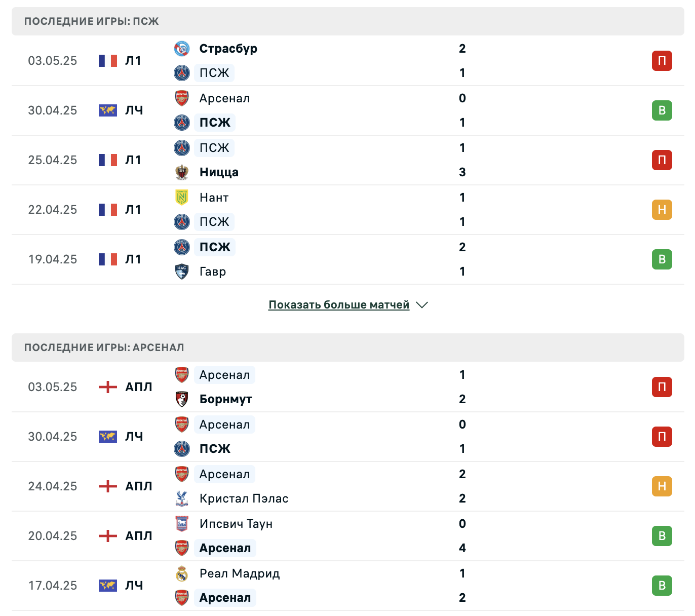The height and width of the screenshot is (616, 695).
Task: Click the Crystal Palace crest icon
Action: pos(182,498)
